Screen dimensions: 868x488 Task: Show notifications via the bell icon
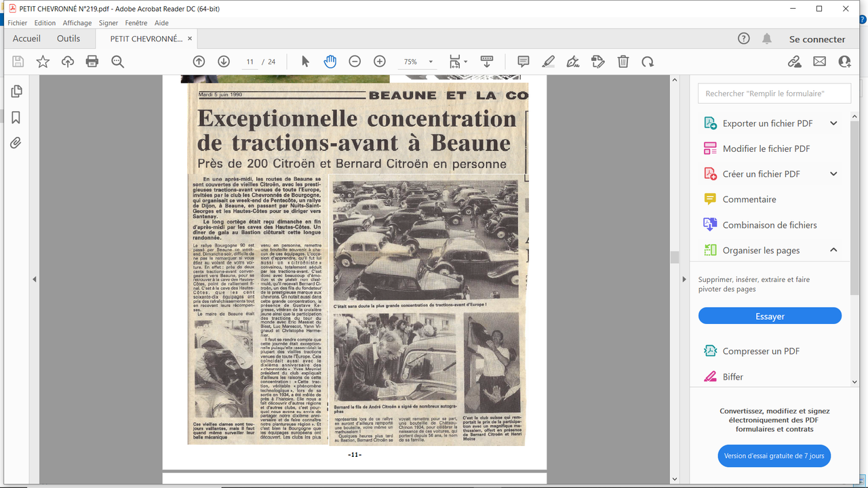[767, 39]
